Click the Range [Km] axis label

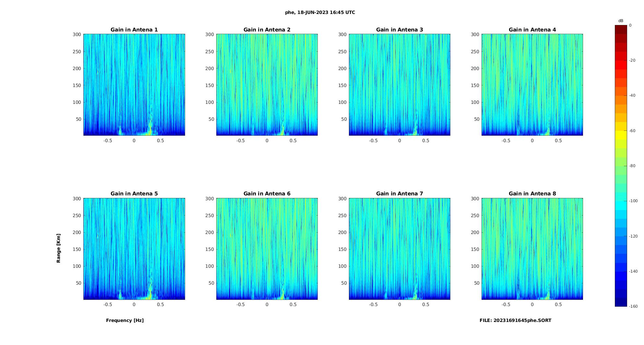pyautogui.click(x=58, y=248)
